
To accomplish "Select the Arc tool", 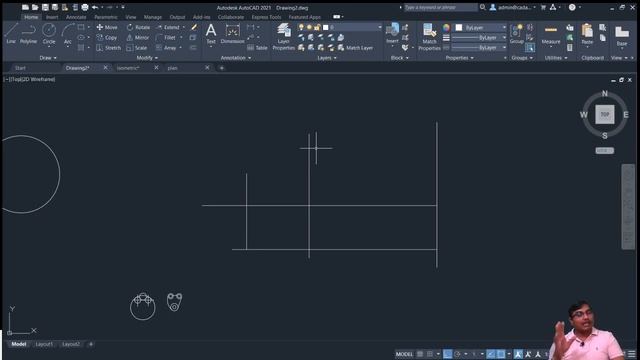I will [x=68, y=33].
